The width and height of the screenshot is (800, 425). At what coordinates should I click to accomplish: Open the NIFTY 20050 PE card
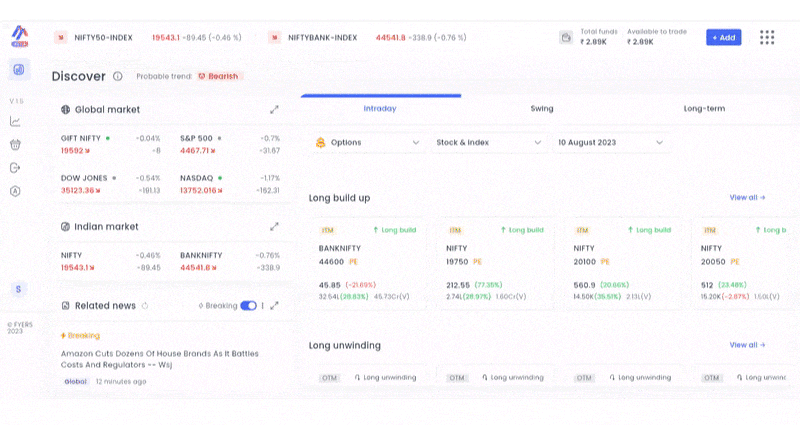[742, 264]
